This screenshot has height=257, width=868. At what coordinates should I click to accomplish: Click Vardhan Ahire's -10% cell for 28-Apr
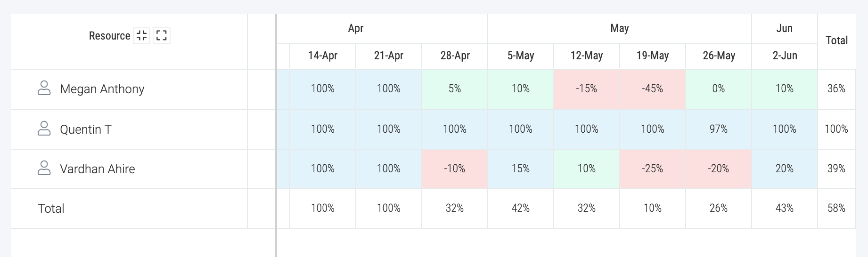[x=455, y=169]
